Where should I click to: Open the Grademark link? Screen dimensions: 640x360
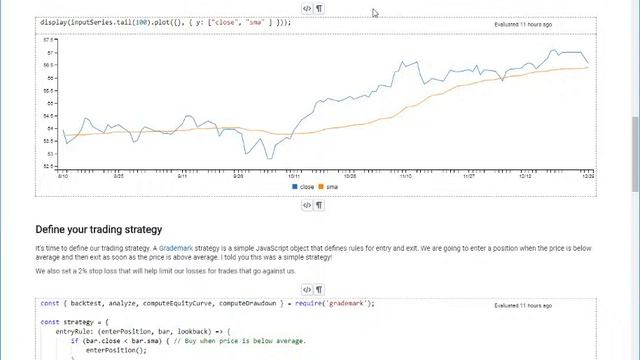pos(176,248)
